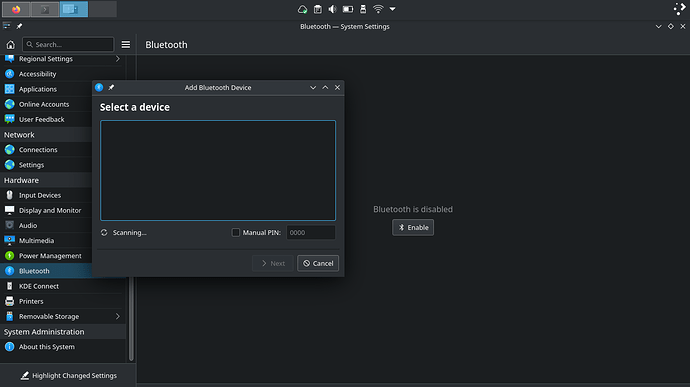This screenshot has width=690, height=387.
Task: Cancel the Add Bluetooth Device dialog
Action: click(x=318, y=263)
